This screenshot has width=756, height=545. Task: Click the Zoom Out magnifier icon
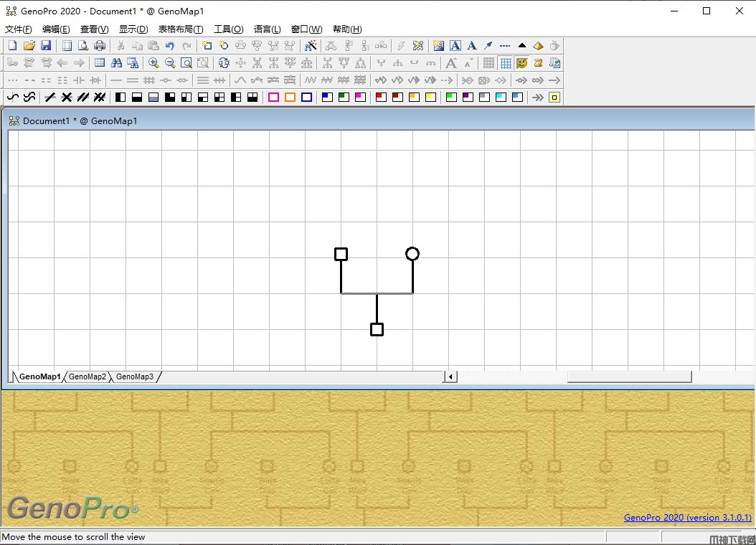point(170,63)
